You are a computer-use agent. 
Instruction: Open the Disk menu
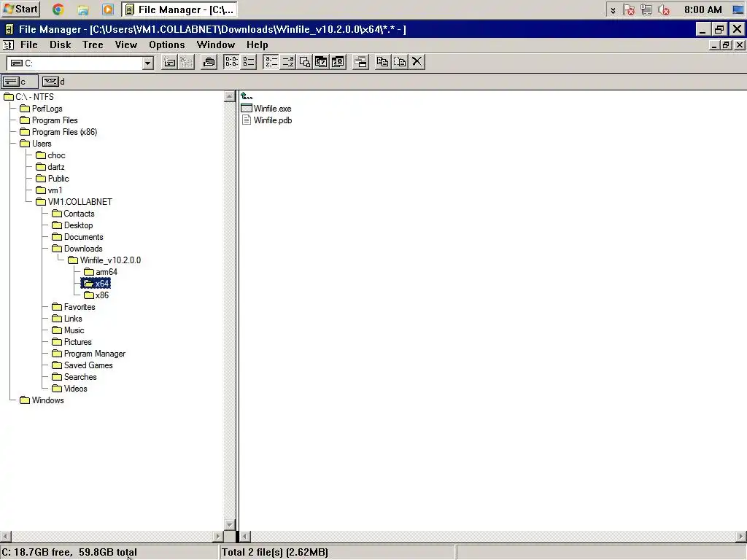60,44
